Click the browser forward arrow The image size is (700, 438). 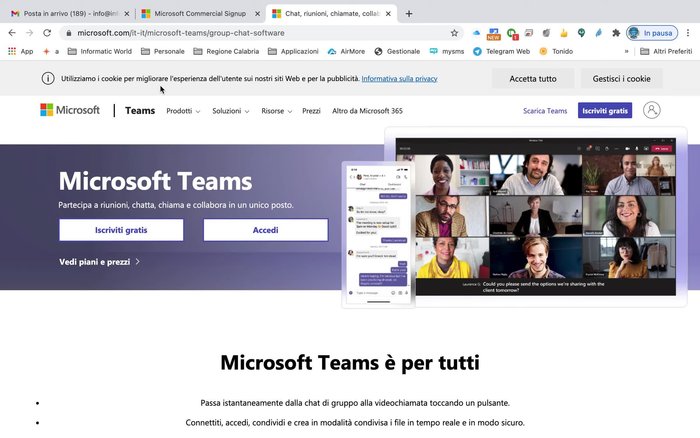(x=29, y=33)
